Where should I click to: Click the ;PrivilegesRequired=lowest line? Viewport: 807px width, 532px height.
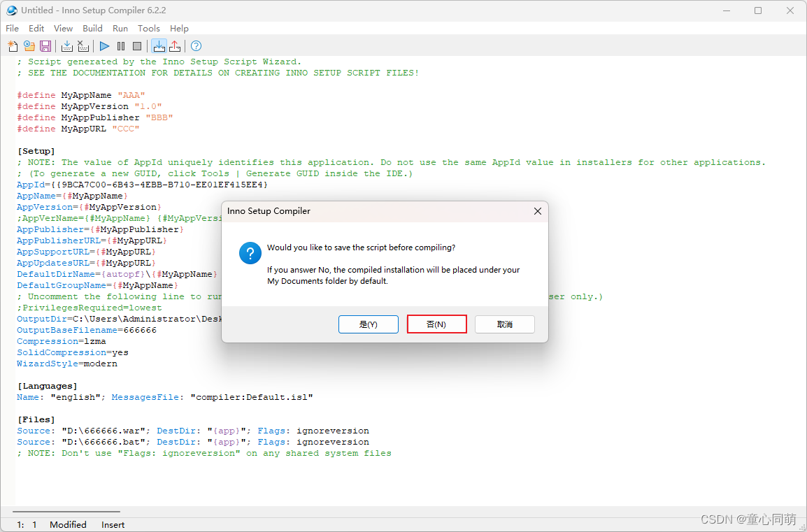coord(90,308)
